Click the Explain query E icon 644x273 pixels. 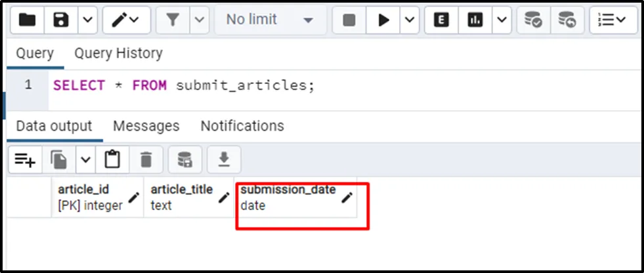[442, 20]
